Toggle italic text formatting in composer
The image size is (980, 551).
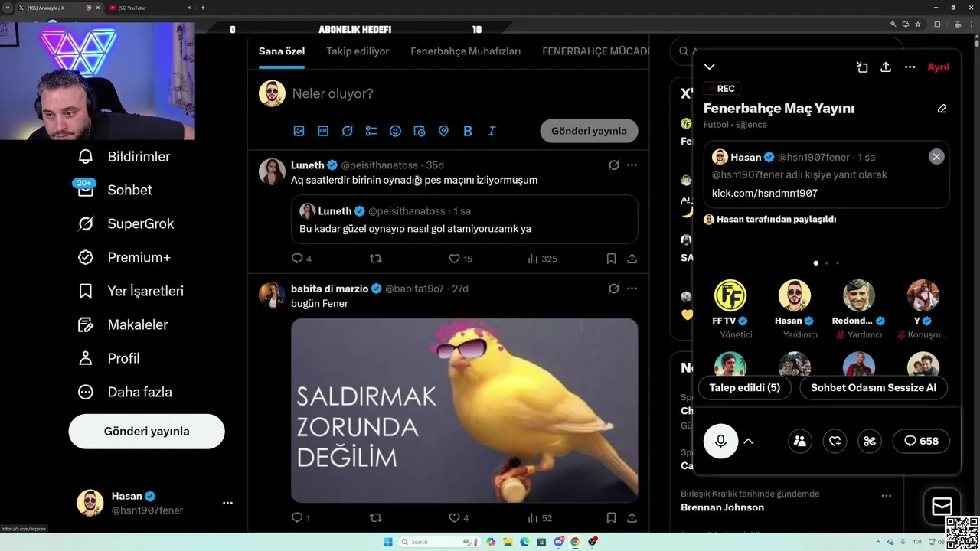tap(492, 131)
